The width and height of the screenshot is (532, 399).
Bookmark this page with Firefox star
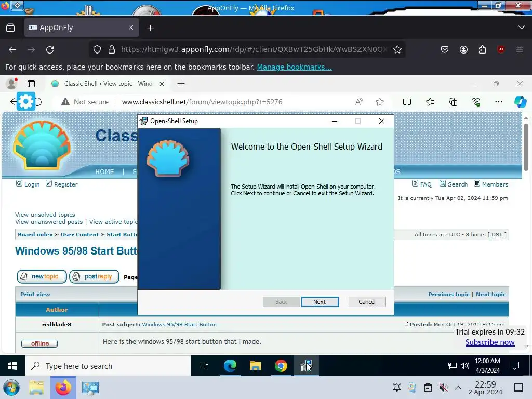pyautogui.click(x=397, y=49)
